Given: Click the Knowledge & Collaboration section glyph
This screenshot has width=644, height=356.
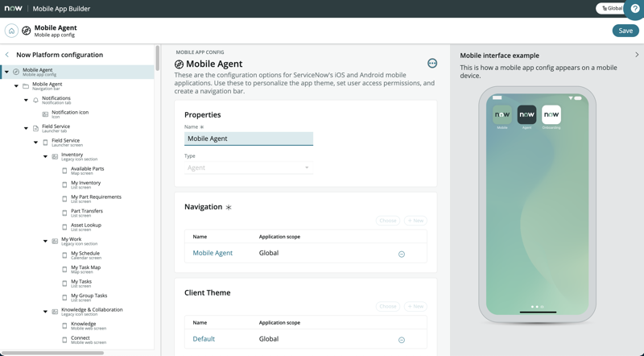Looking at the screenshot, I should click(x=55, y=312).
